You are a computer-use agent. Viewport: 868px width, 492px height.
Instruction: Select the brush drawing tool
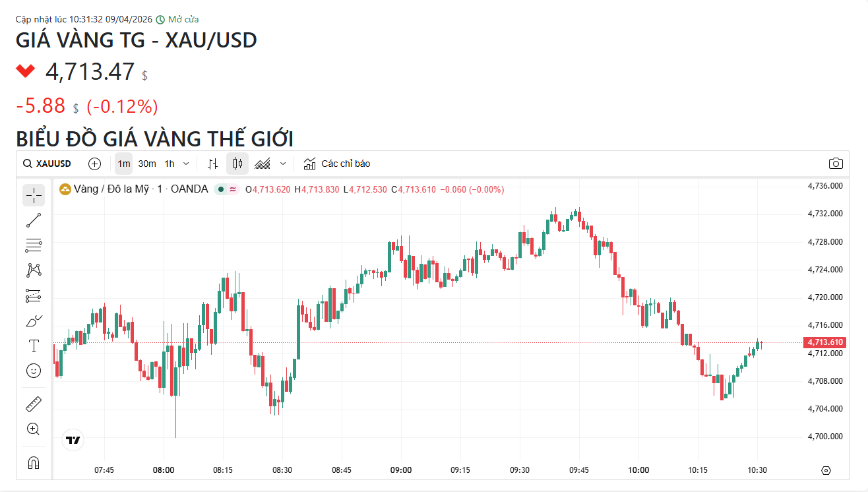tap(34, 321)
